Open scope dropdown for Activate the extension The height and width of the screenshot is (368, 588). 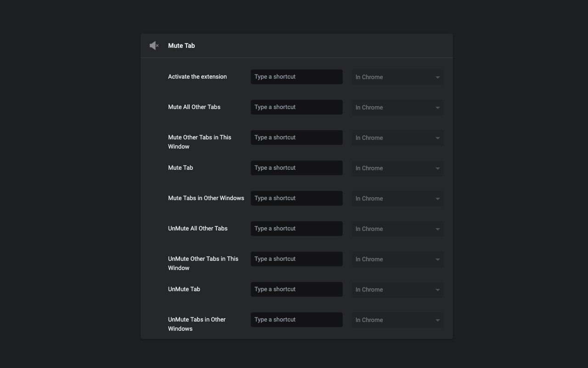397,77
